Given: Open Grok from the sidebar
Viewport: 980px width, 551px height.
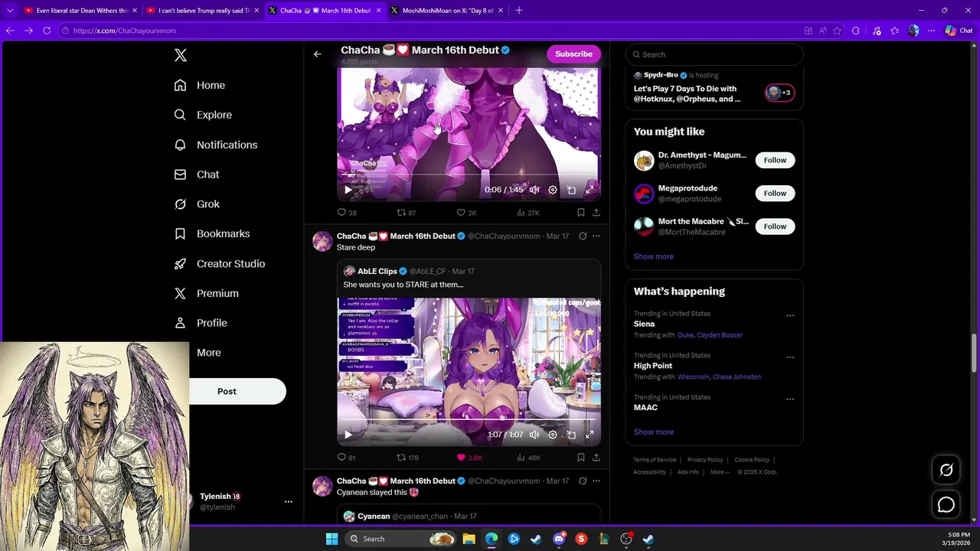Looking at the screenshot, I should [197, 204].
